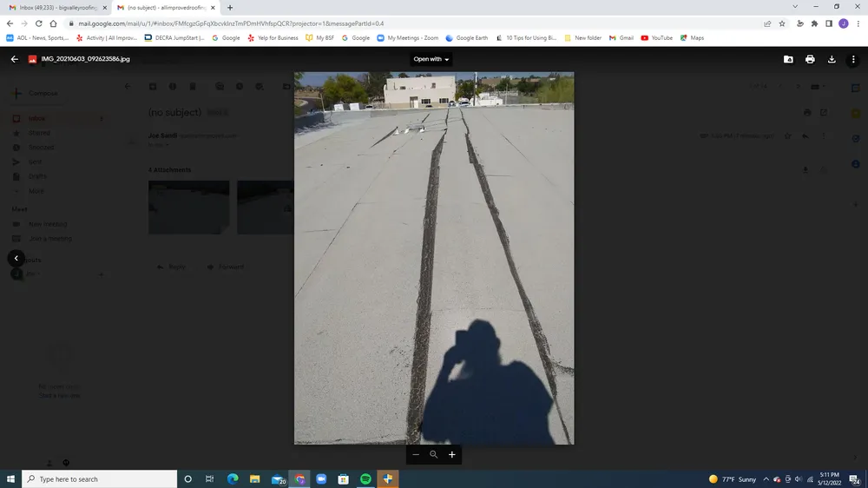Open My Meetings - Zoom bookmark

point(407,37)
